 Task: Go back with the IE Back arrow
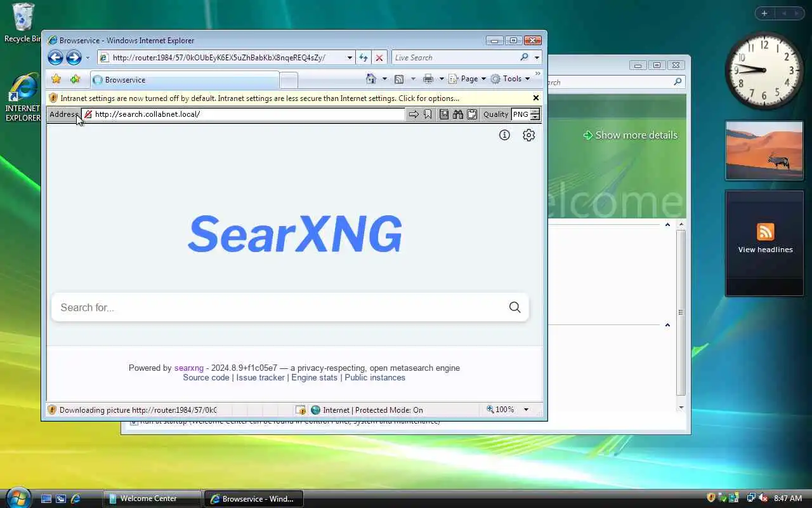(x=55, y=58)
